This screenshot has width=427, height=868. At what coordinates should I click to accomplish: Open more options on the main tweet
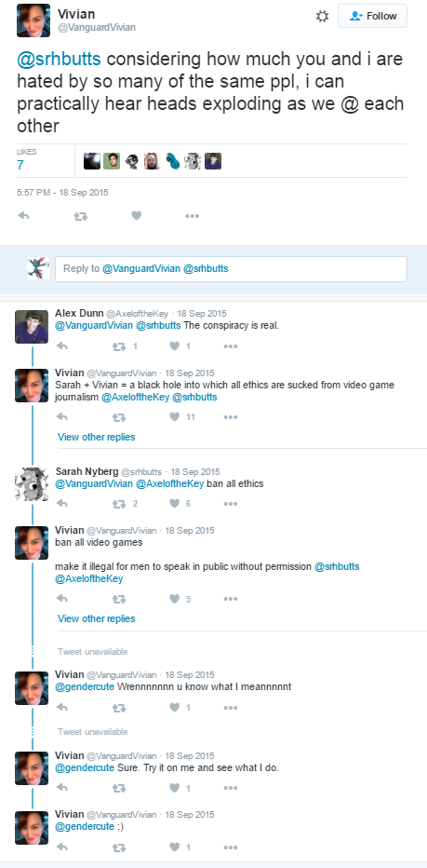point(192,216)
